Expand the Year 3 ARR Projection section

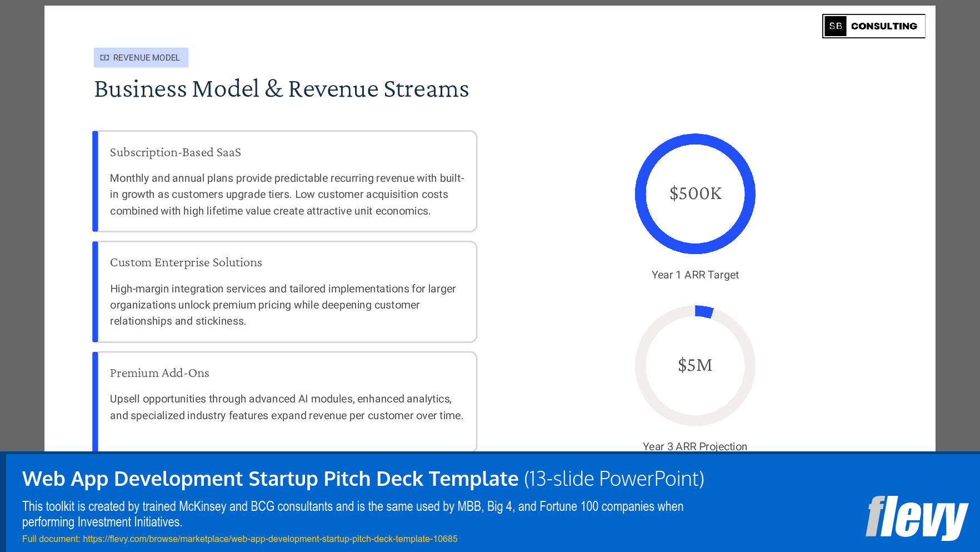click(x=695, y=446)
